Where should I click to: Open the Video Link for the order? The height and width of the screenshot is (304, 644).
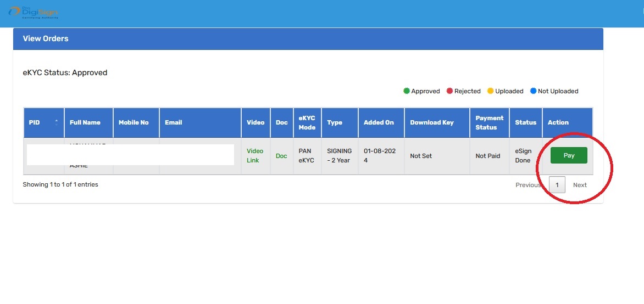click(255, 155)
